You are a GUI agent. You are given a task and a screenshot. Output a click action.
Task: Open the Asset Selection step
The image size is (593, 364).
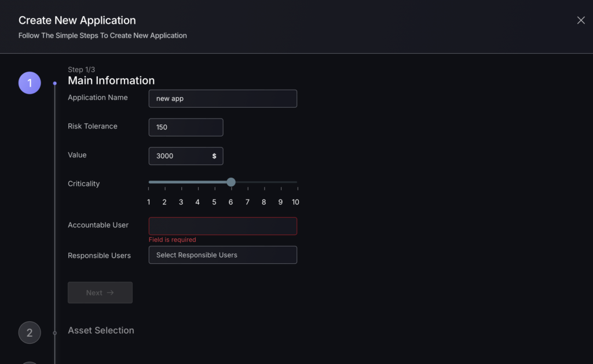[101, 330]
